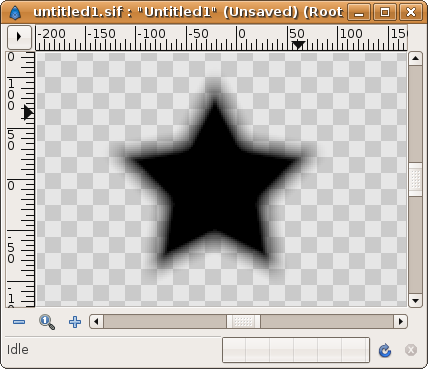Zoom out with the minus icon

19,322
